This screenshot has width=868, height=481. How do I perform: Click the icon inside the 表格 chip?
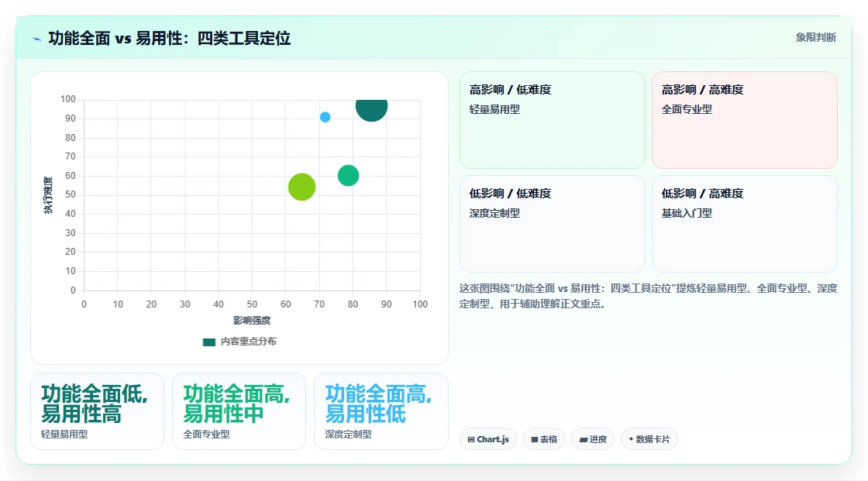535,439
